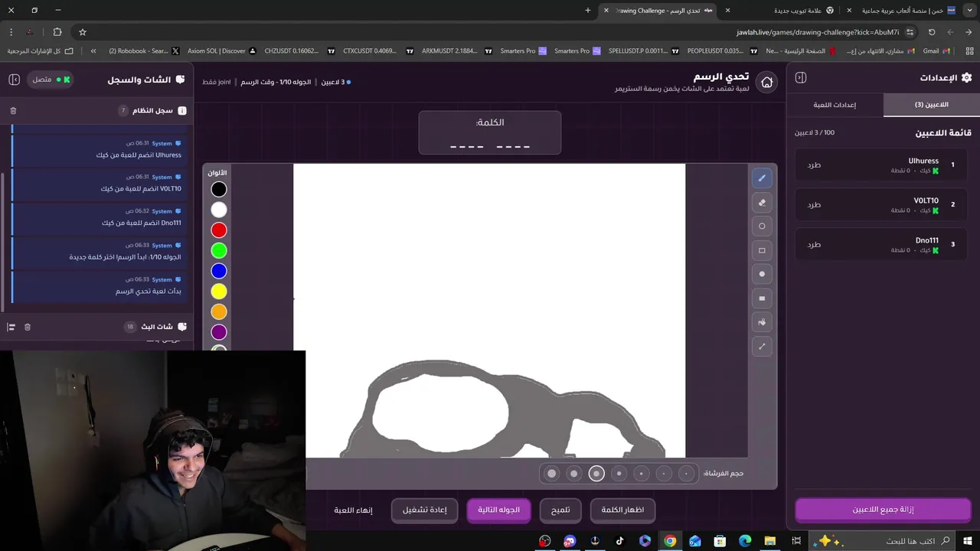Open Axiom SOL | Discover bookmark

[221, 51]
